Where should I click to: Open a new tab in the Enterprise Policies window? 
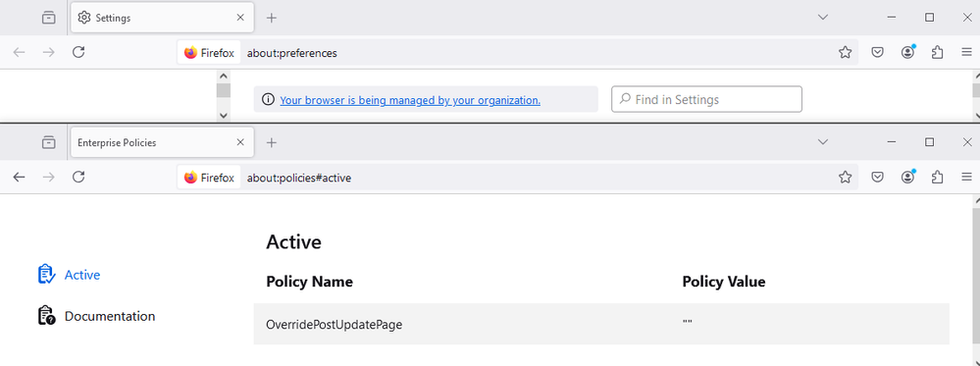click(x=272, y=142)
